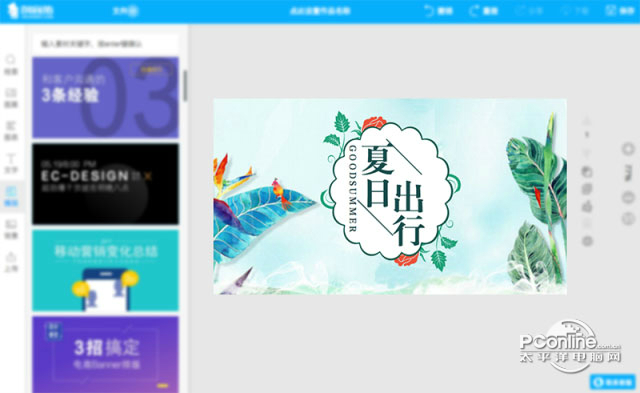Choose the purple '3招搞定' template
The width and height of the screenshot is (640, 393).
point(105,355)
